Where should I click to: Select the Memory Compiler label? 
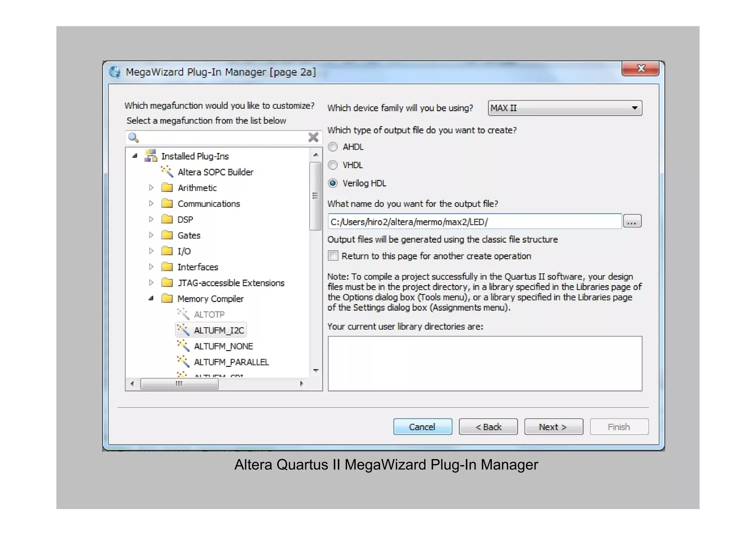[210, 299]
